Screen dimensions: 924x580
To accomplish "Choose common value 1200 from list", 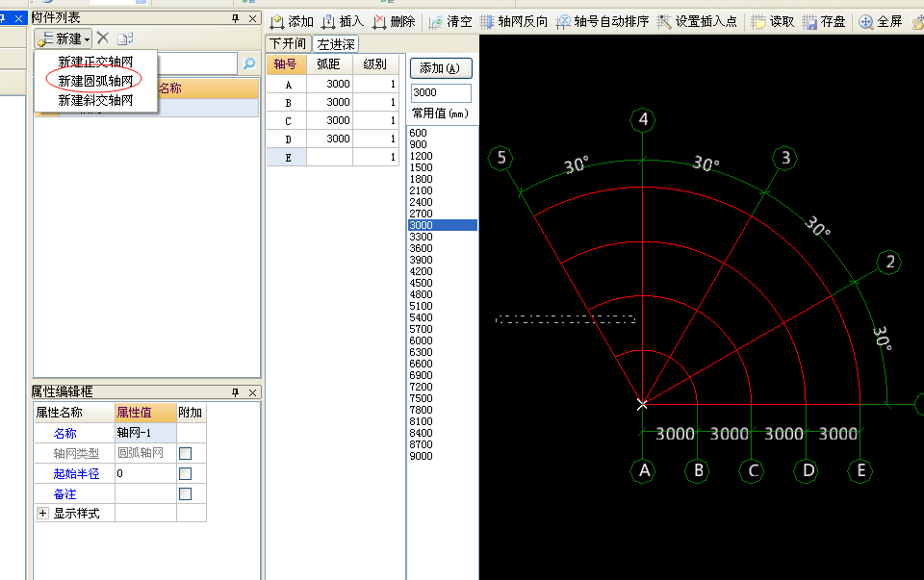I will point(442,156).
